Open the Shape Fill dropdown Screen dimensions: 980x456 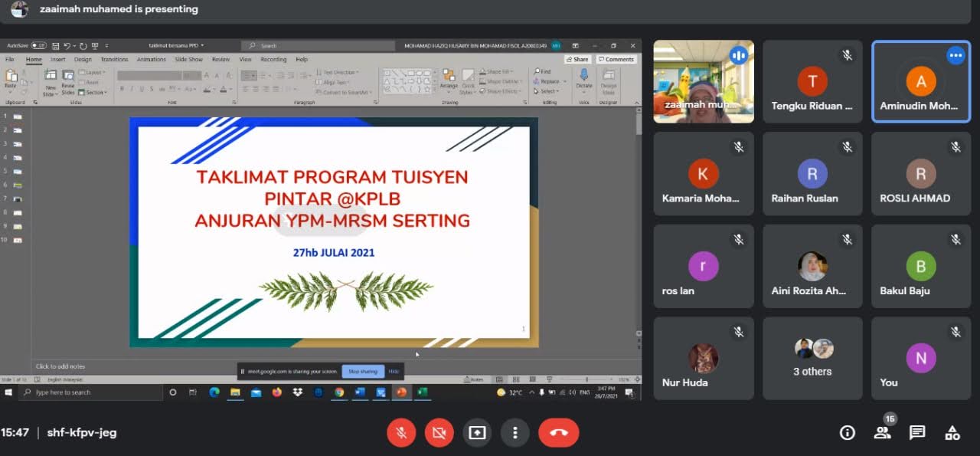coord(497,72)
